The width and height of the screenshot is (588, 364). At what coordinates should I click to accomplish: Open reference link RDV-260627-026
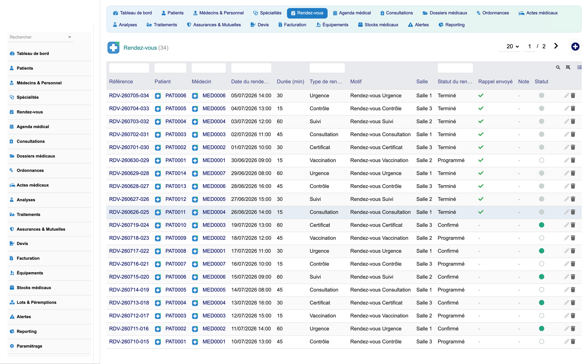pos(129,199)
